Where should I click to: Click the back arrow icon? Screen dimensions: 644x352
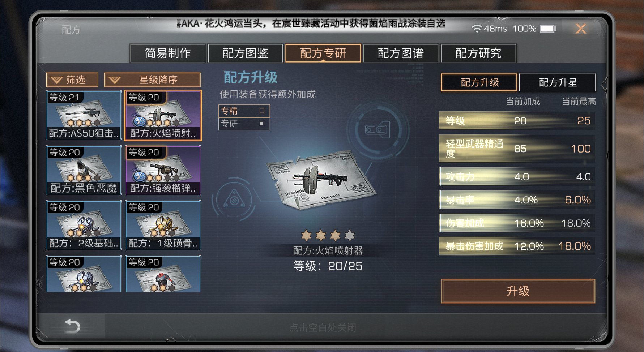pos(72,326)
